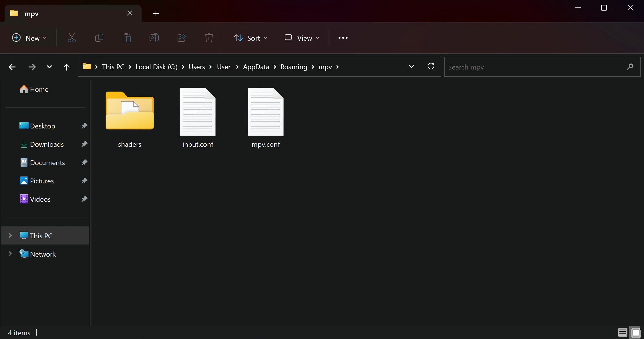
Task: Navigate to AppData in breadcrumb
Action: click(256, 67)
